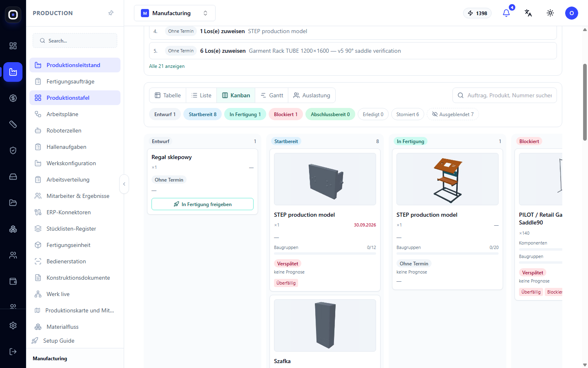Open the folder icon in the left rail
This screenshot has width=588, height=368.
[13, 203]
